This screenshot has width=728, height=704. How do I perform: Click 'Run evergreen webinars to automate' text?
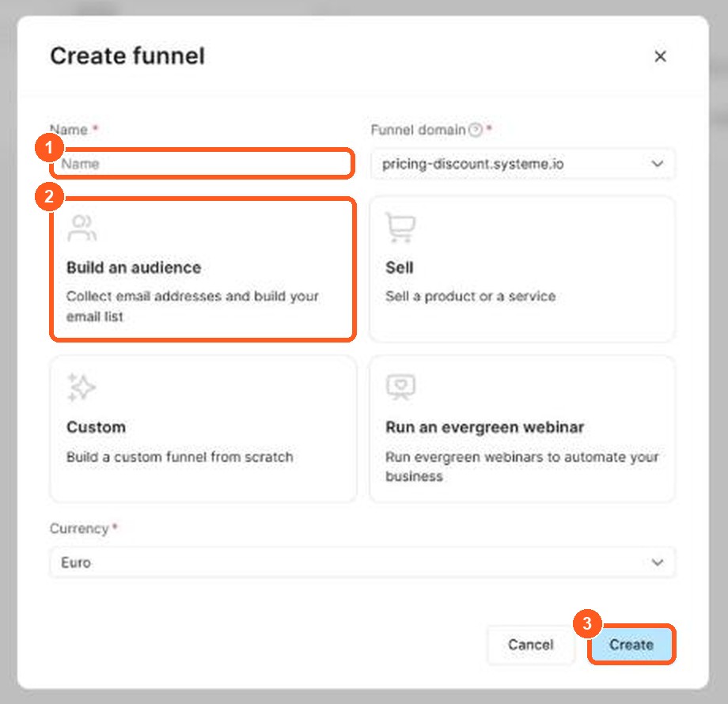(521, 467)
